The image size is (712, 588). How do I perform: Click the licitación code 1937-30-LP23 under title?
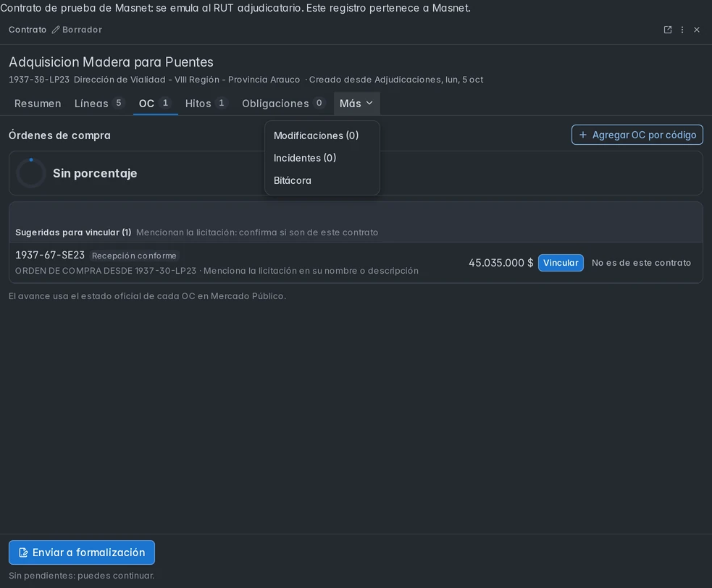pos(39,80)
